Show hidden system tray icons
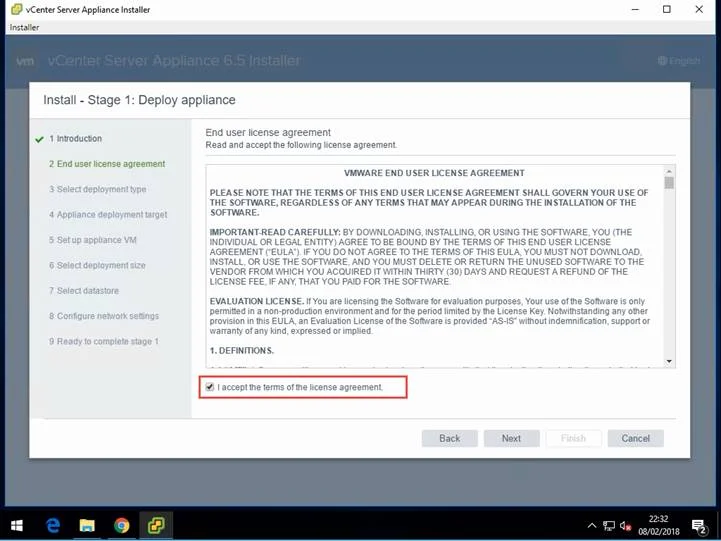Screen dimensions: 721x541 coord(592,525)
